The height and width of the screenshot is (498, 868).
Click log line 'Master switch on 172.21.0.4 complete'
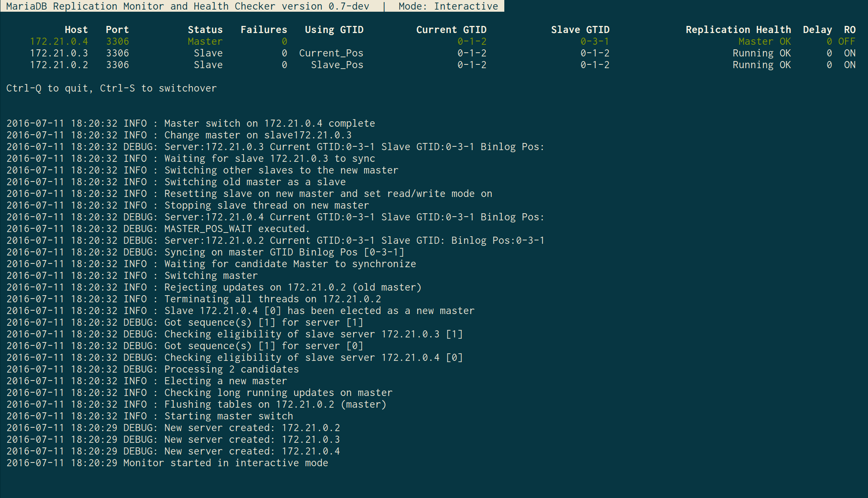(270, 123)
